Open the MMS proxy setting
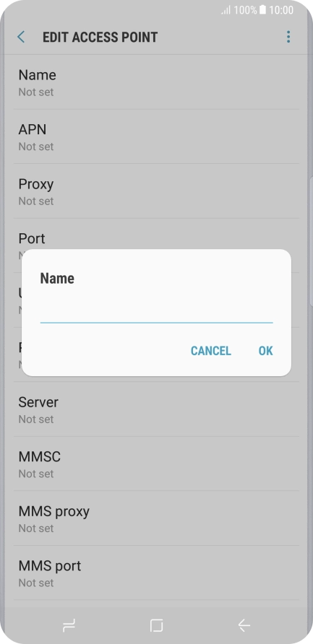Viewport: 313px width, 644px height. [x=156, y=518]
